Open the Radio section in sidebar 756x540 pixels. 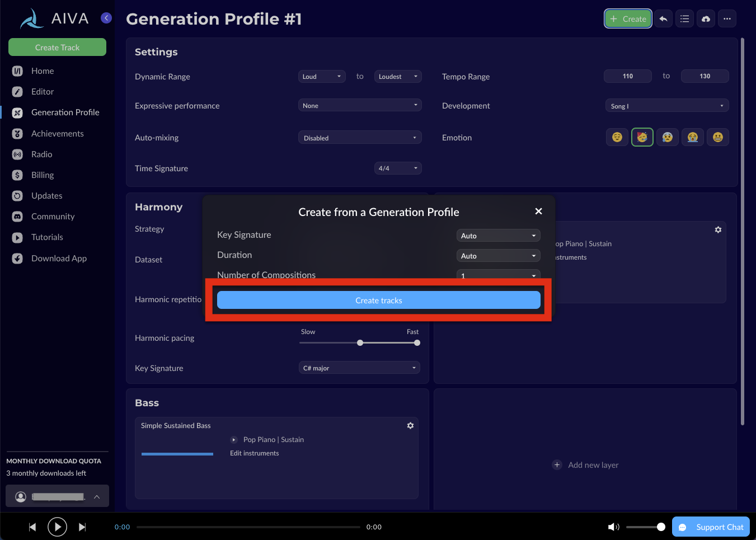tap(41, 154)
